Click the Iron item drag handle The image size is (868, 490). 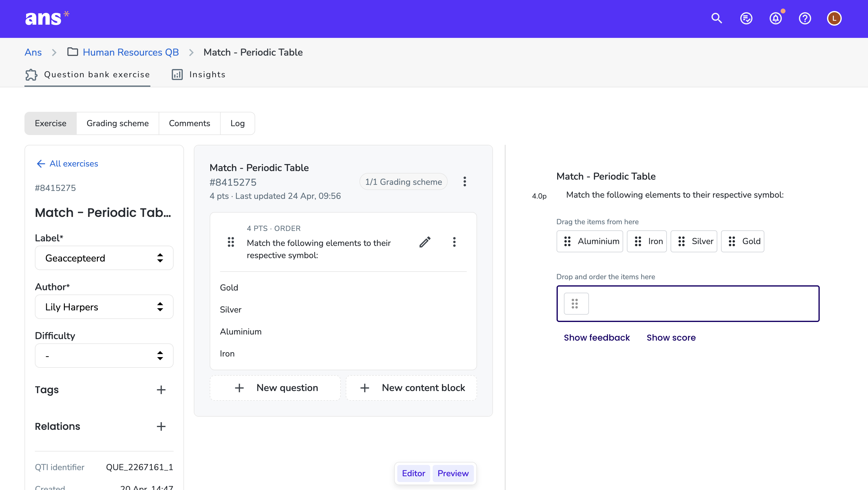pyautogui.click(x=638, y=241)
